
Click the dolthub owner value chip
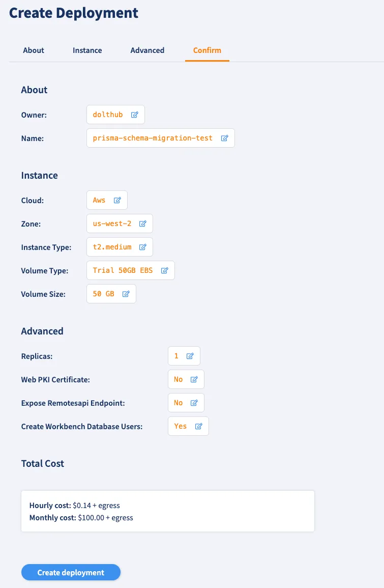[108, 115]
